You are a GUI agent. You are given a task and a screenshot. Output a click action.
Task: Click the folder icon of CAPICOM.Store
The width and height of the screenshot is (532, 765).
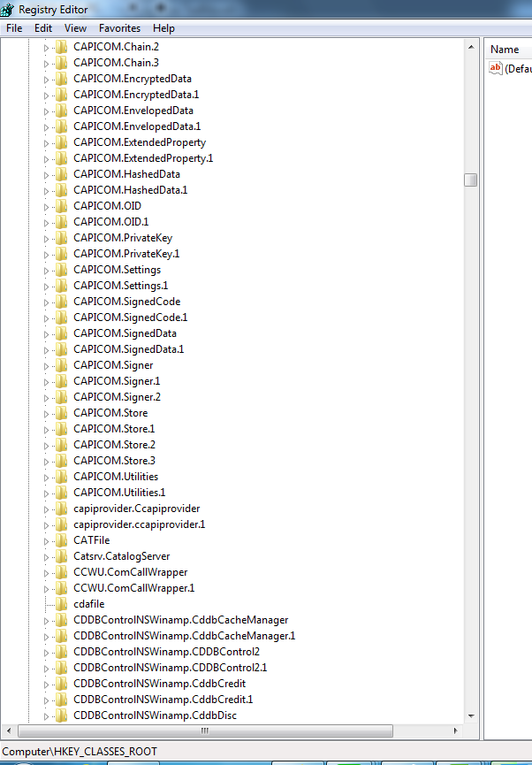[61, 413]
